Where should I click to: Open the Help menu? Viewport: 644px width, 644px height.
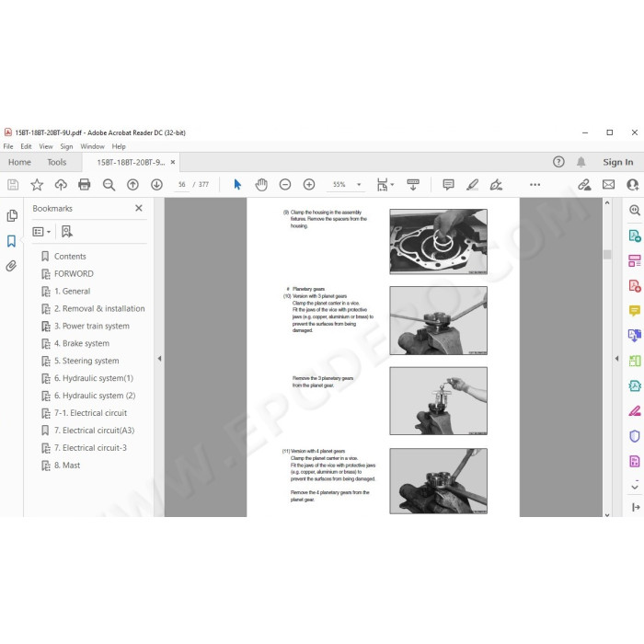(x=119, y=146)
